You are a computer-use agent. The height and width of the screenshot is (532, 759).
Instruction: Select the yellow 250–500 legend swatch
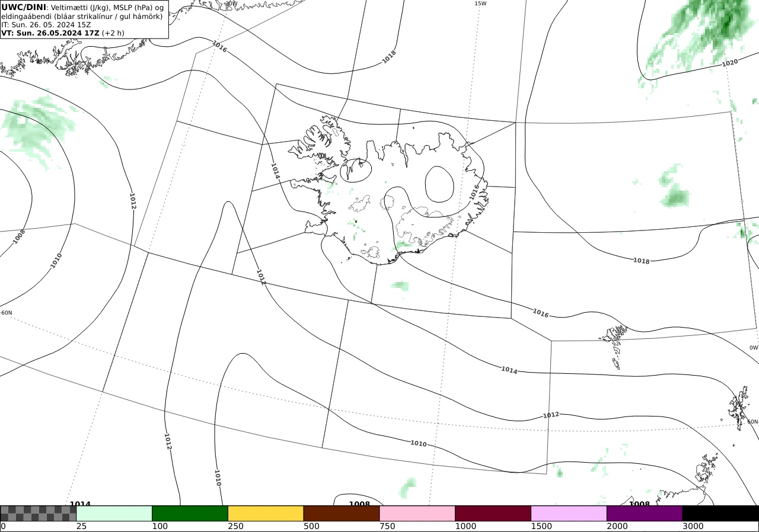(x=266, y=513)
